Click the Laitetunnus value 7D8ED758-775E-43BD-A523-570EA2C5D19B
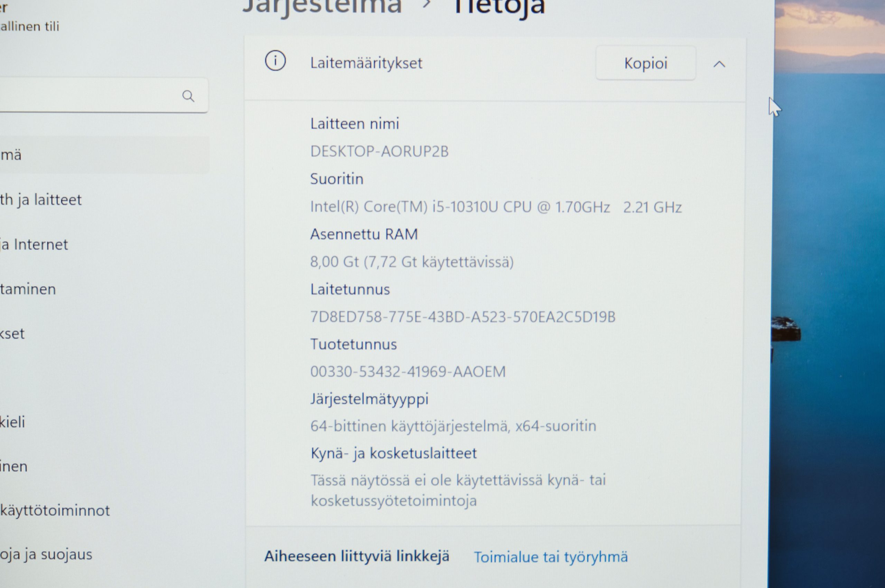Screen dimensions: 885x588 click(463, 317)
